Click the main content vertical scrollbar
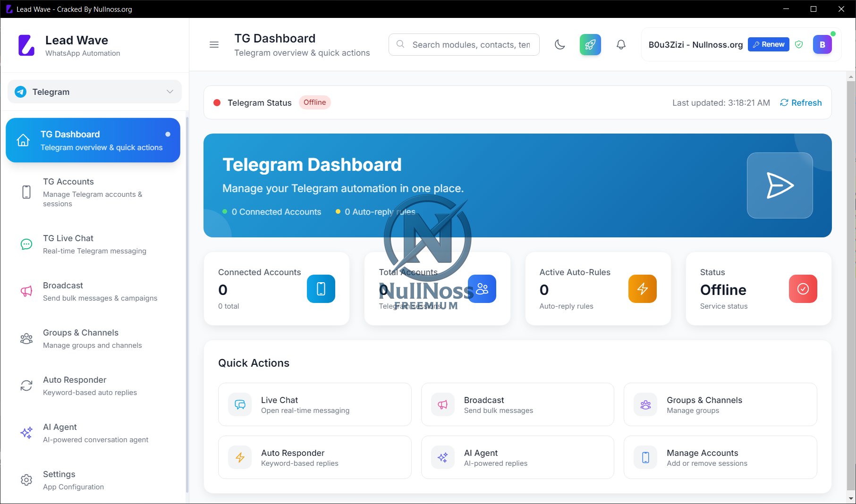The width and height of the screenshot is (856, 504). pos(851,286)
